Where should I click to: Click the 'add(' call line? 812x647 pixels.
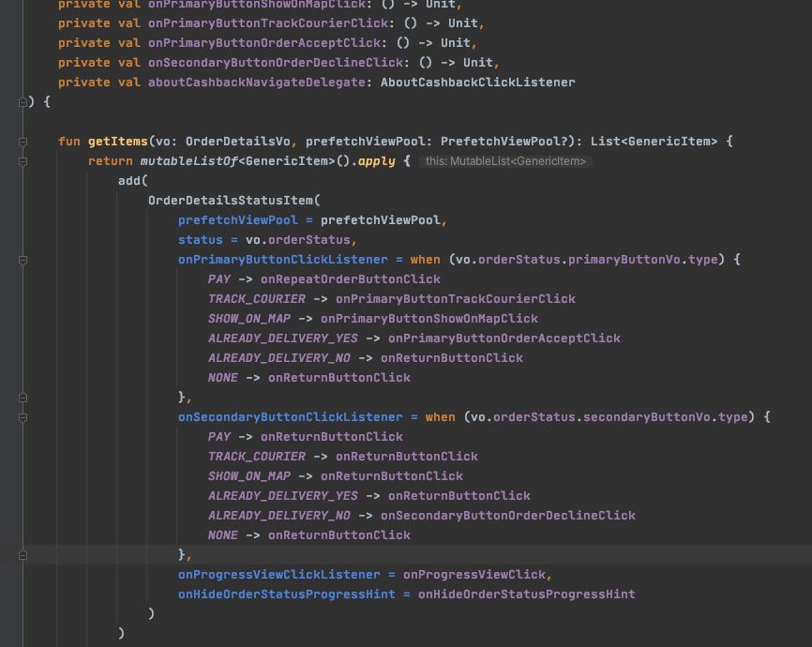132,181
